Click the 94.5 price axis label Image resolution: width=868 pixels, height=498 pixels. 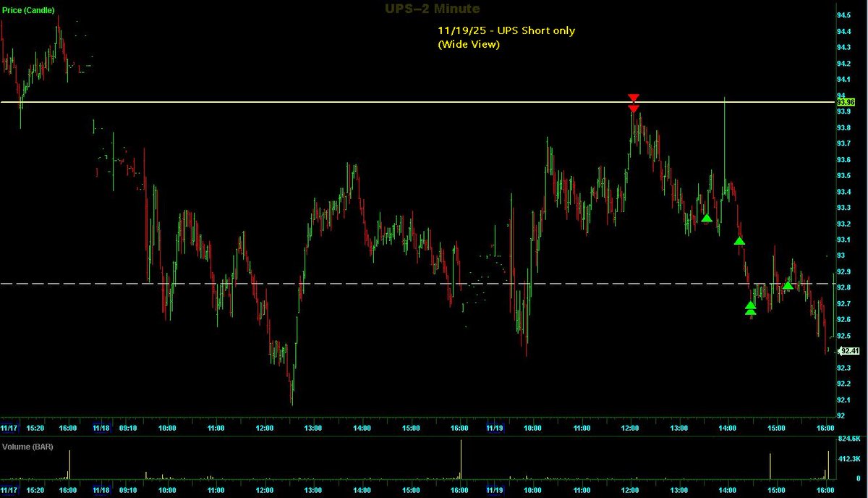tap(844, 15)
